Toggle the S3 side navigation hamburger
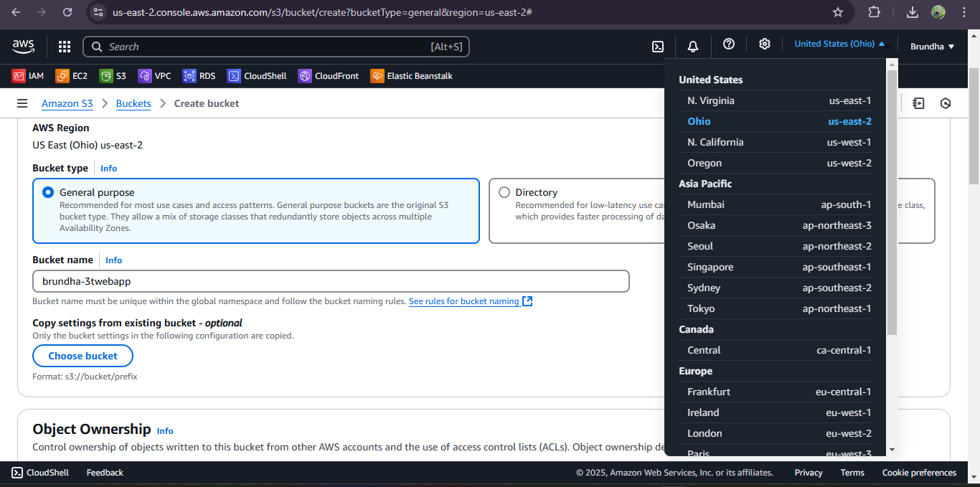 (x=22, y=103)
